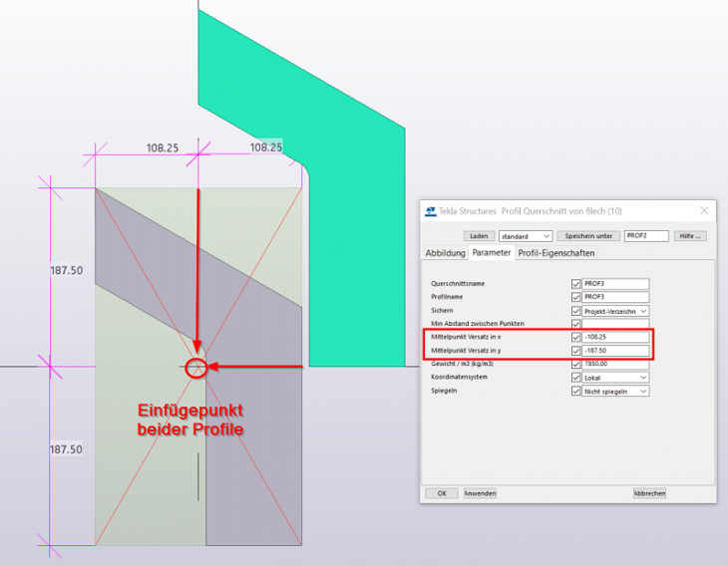Click the Profilname field containing PROF3

pos(615,297)
